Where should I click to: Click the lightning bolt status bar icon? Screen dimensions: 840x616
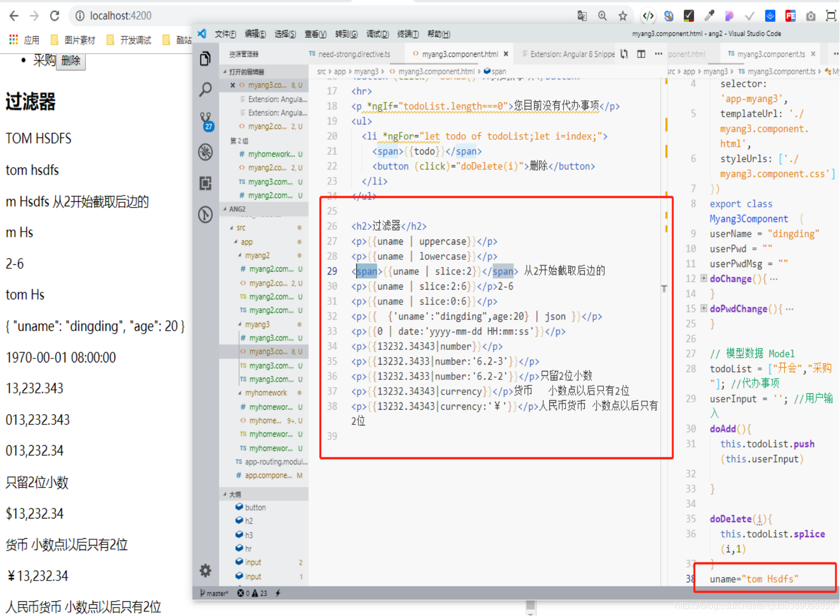pyautogui.click(x=278, y=593)
